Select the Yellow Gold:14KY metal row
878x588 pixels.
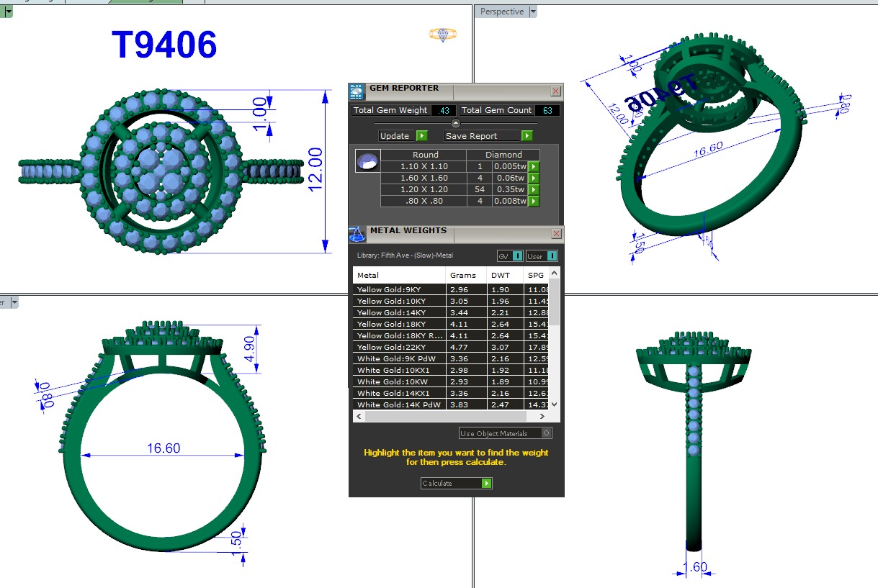tap(400, 312)
